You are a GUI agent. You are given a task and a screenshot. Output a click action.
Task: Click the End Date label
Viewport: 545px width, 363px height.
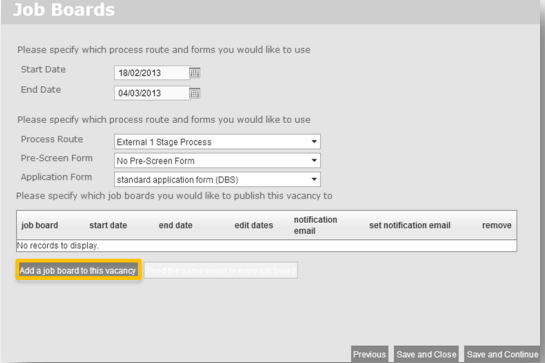click(41, 89)
